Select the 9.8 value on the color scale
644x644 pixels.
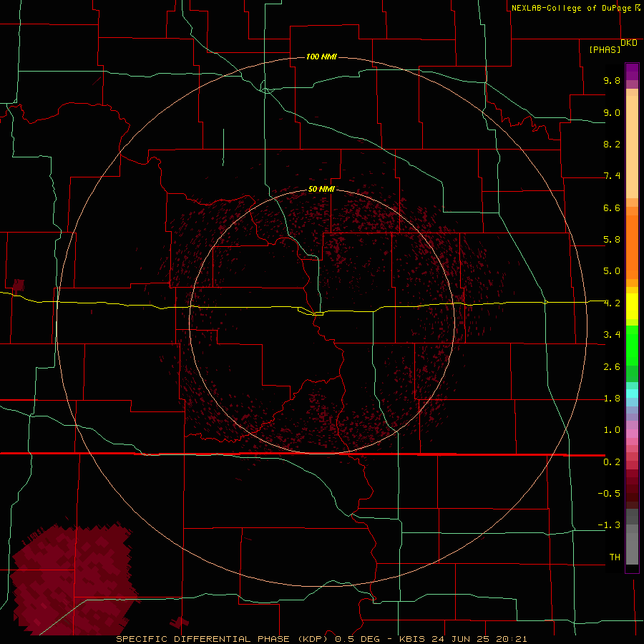[x=612, y=80]
